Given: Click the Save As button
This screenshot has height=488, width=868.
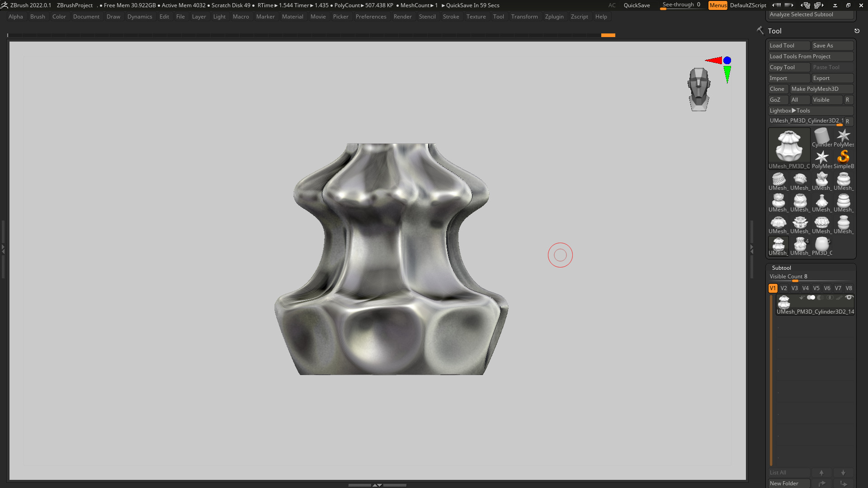Looking at the screenshot, I should click(832, 46).
